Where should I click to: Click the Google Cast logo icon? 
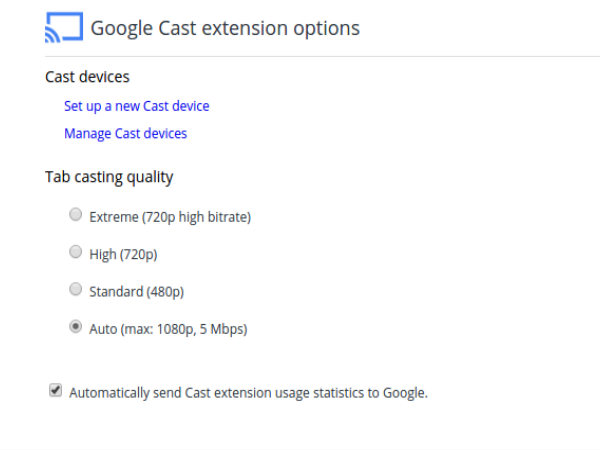tap(64, 27)
